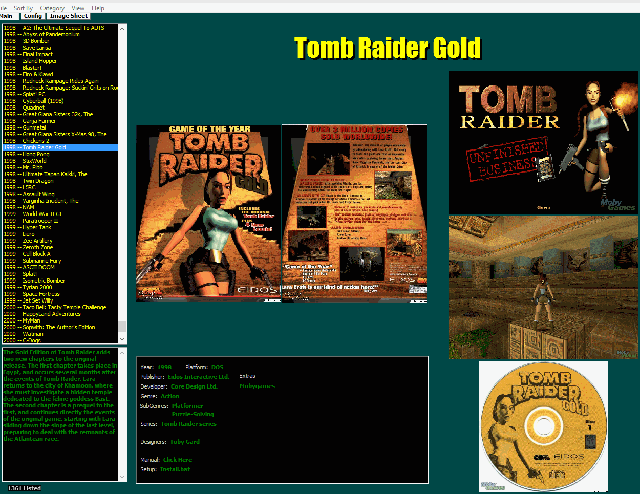
Task: Click the Action genre link
Action: pos(170,396)
